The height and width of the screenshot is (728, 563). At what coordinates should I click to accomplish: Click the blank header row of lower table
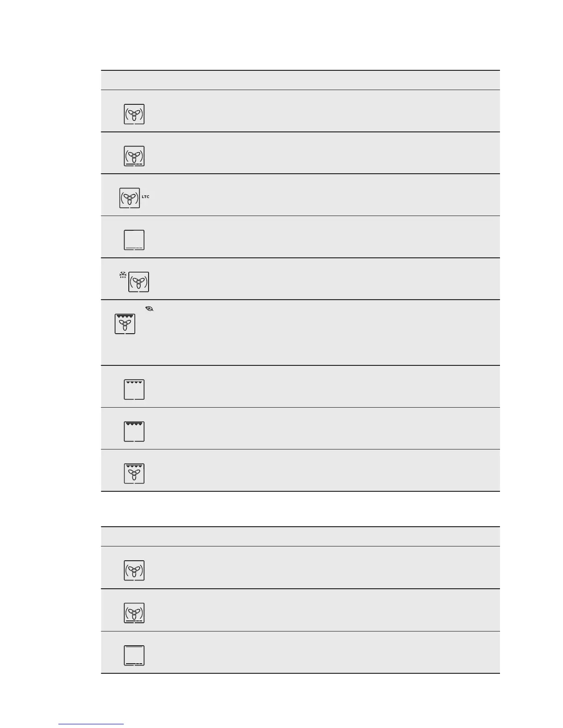tap(300, 536)
